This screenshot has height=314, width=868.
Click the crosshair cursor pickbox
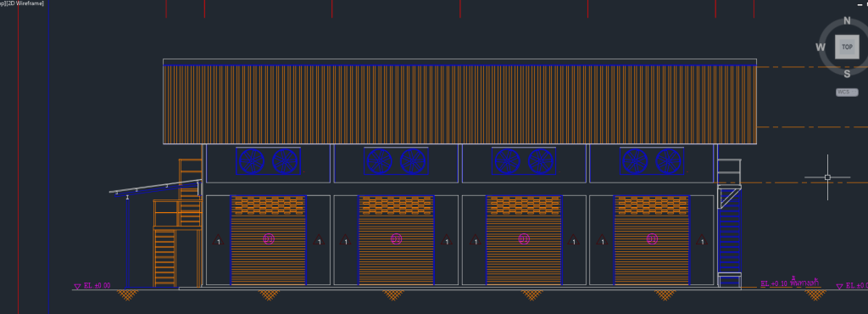[x=827, y=177]
